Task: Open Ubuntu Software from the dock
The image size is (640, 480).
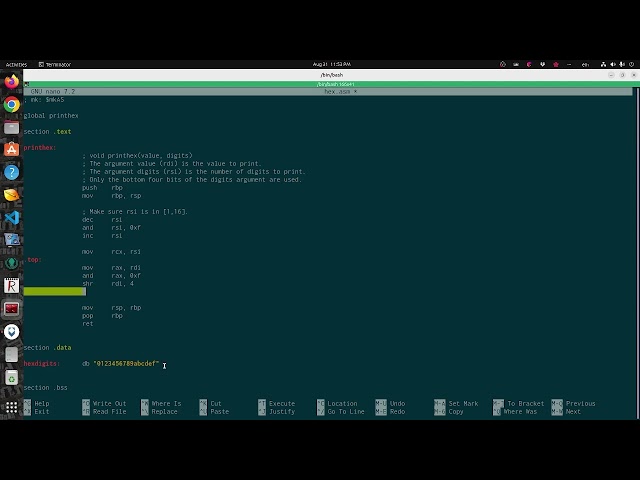Action: [x=11, y=149]
